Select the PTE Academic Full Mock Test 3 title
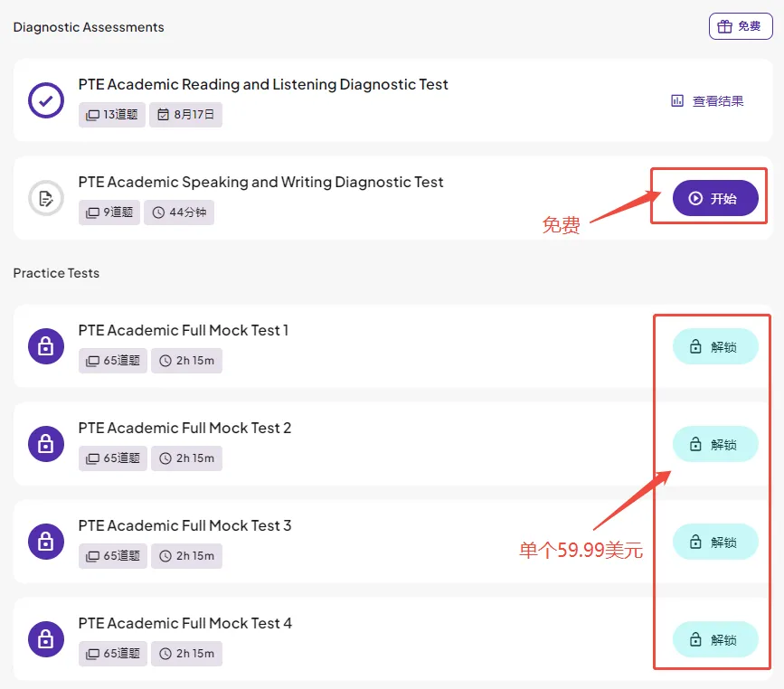Viewport: 784px width, 689px height. click(x=184, y=525)
